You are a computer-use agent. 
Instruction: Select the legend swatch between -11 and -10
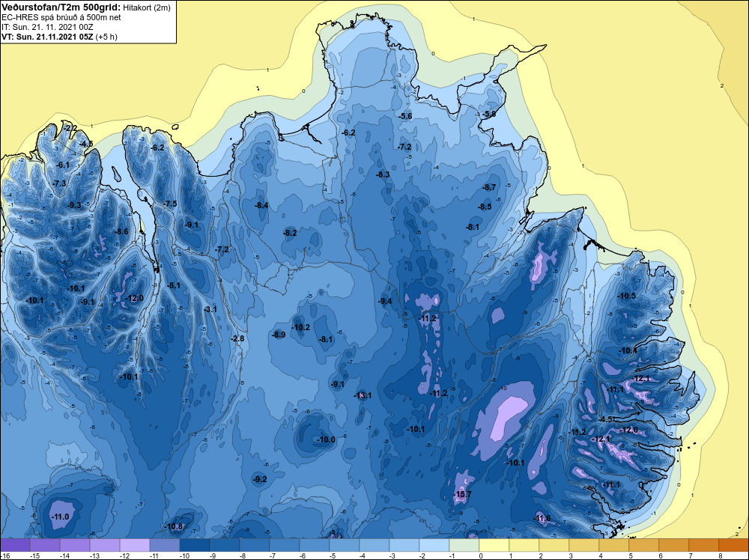pos(164,545)
